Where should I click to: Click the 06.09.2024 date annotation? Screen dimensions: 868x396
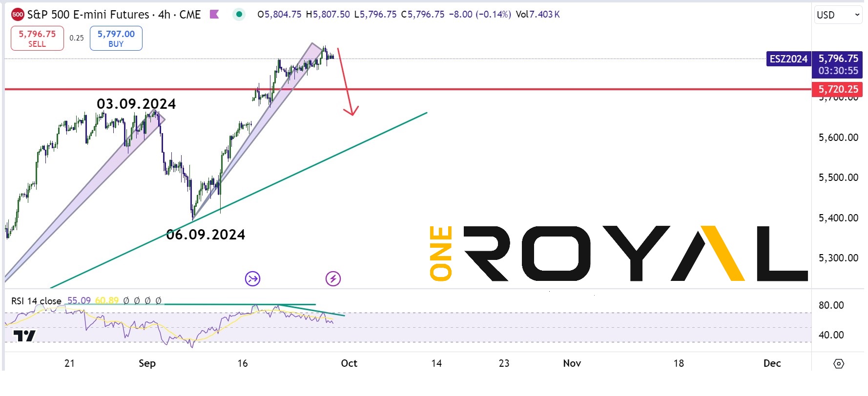206,235
